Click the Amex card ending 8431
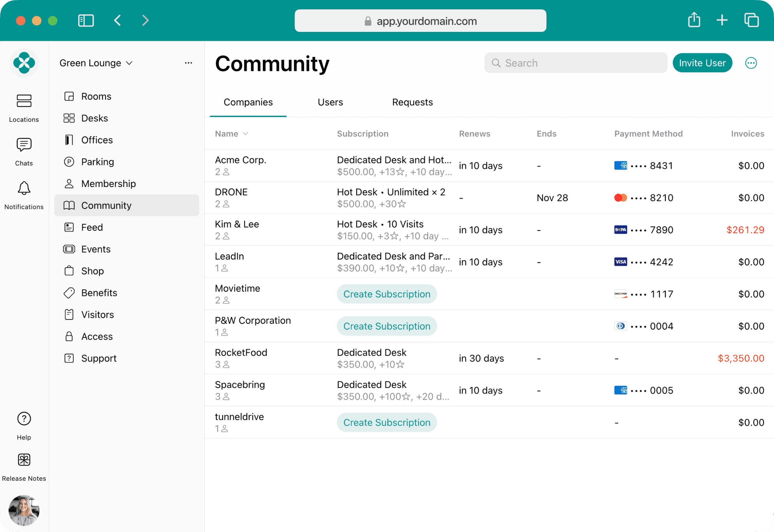 [644, 166]
